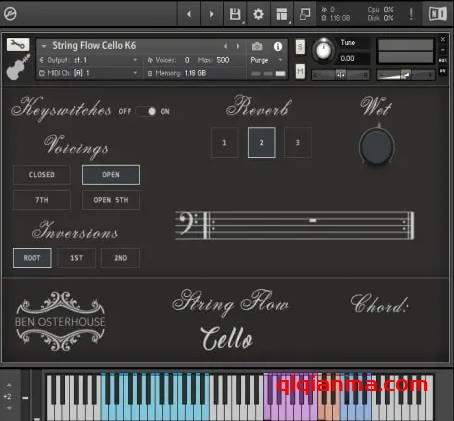Shift keyboard octave up arrow
The height and width of the screenshot is (421, 454).
(x=9, y=385)
